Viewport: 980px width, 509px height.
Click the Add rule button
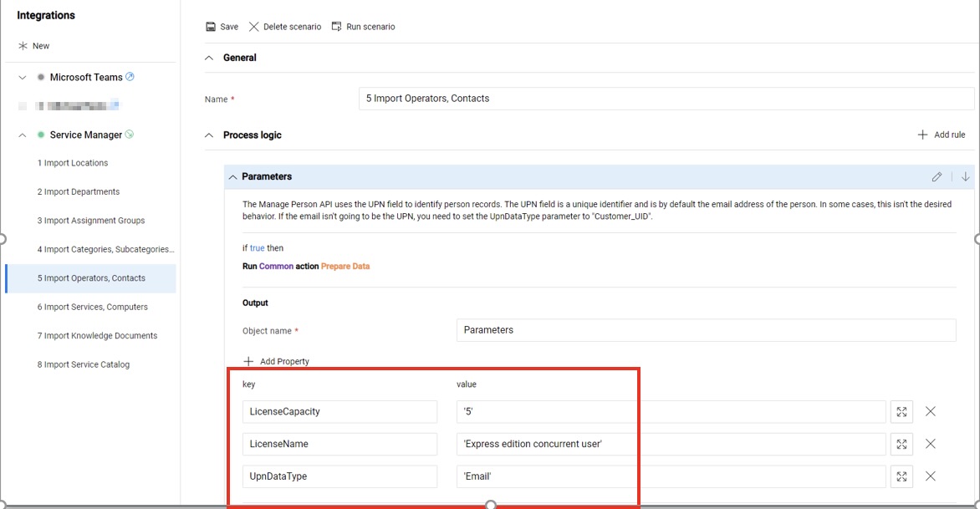coord(942,134)
